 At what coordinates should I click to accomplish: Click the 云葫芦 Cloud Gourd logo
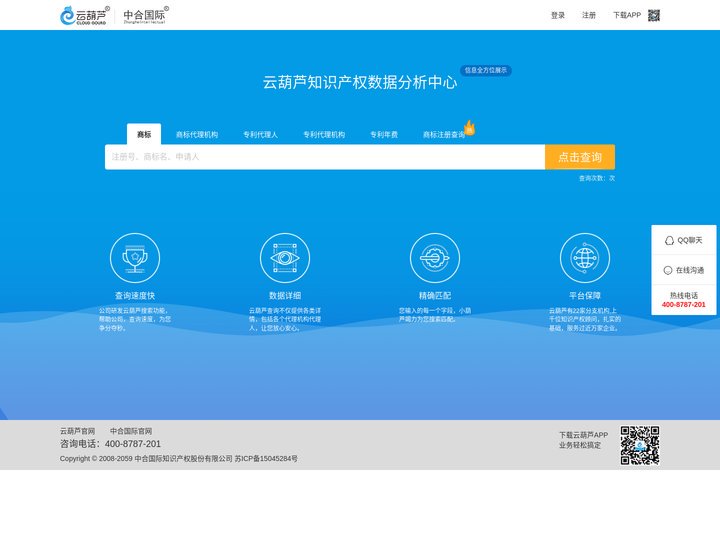point(84,16)
